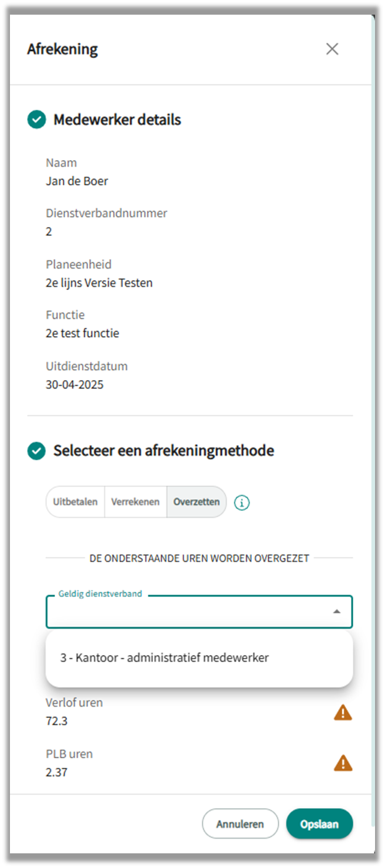The image size is (385, 868).
Task: Click the PLB uren value 2.37
Action: point(56,772)
